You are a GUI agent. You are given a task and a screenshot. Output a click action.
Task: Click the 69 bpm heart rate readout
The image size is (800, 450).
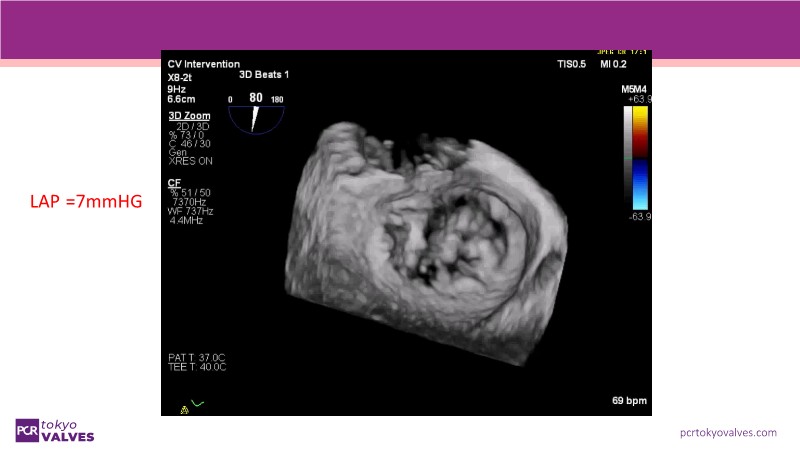pos(629,401)
